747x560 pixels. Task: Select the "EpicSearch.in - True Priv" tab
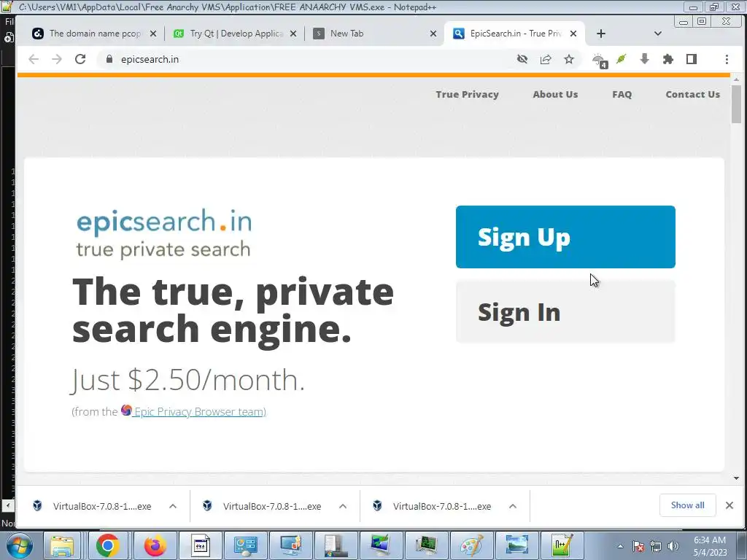point(514,34)
